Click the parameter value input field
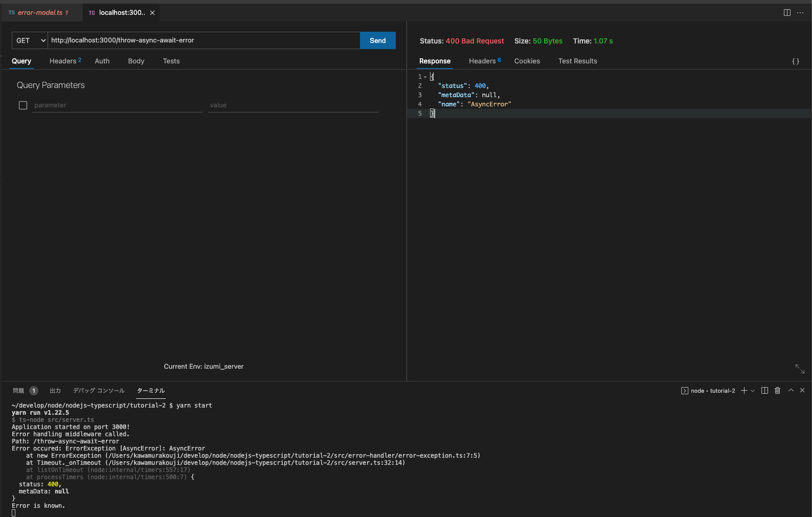Viewport: 812px width, 517px height. [294, 105]
